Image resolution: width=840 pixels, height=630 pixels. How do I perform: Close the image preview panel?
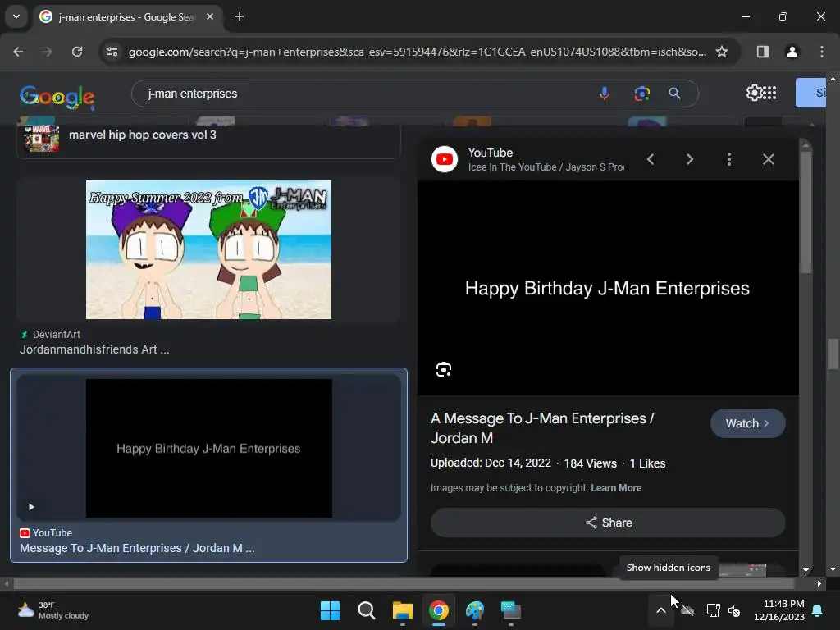pyautogui.click(x=768, y=159)
